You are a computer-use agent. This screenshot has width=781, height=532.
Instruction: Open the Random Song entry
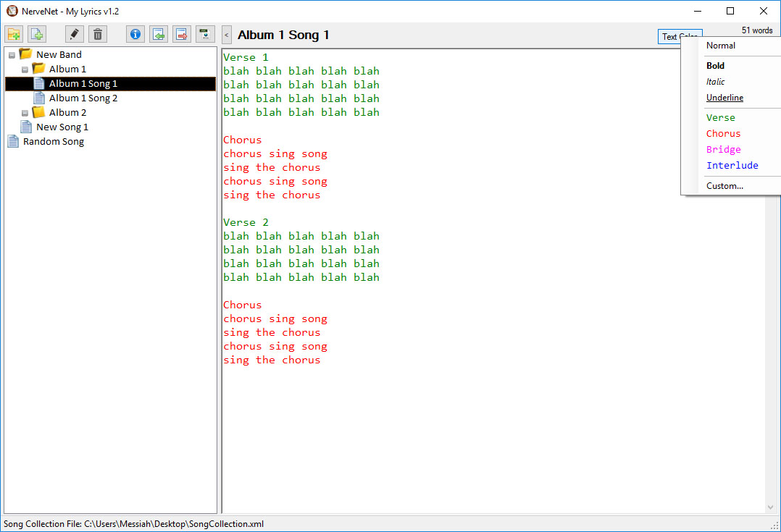click(53, 142)
